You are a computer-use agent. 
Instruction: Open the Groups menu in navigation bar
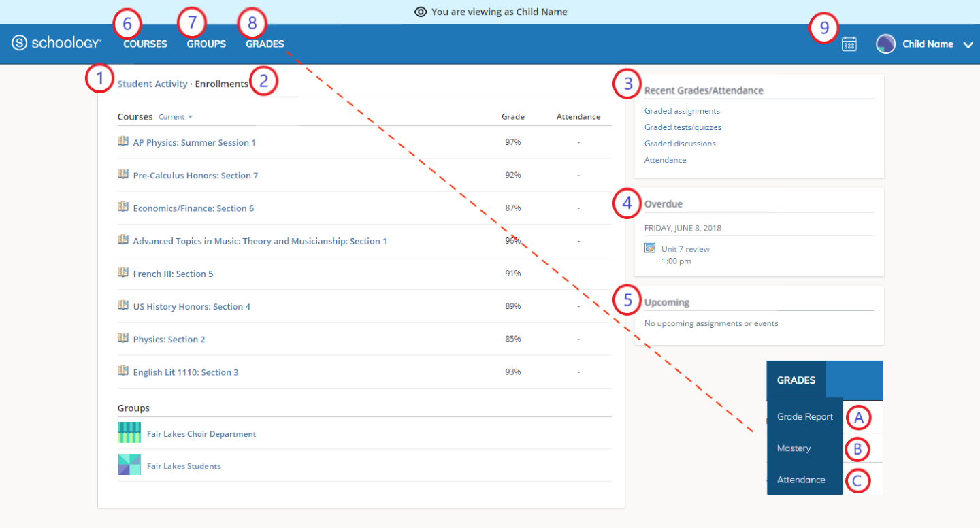click(x=206, y=44)
